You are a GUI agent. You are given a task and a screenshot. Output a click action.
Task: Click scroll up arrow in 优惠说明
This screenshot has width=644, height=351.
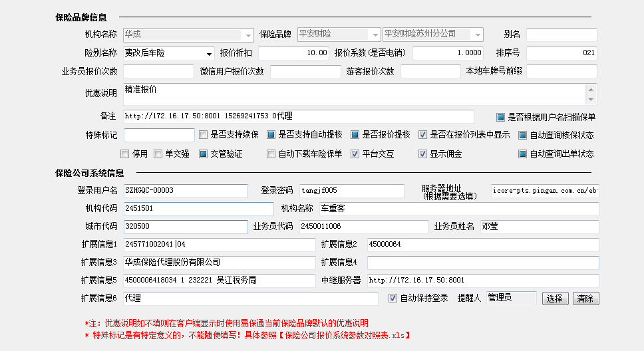click(x=591, y=90)
